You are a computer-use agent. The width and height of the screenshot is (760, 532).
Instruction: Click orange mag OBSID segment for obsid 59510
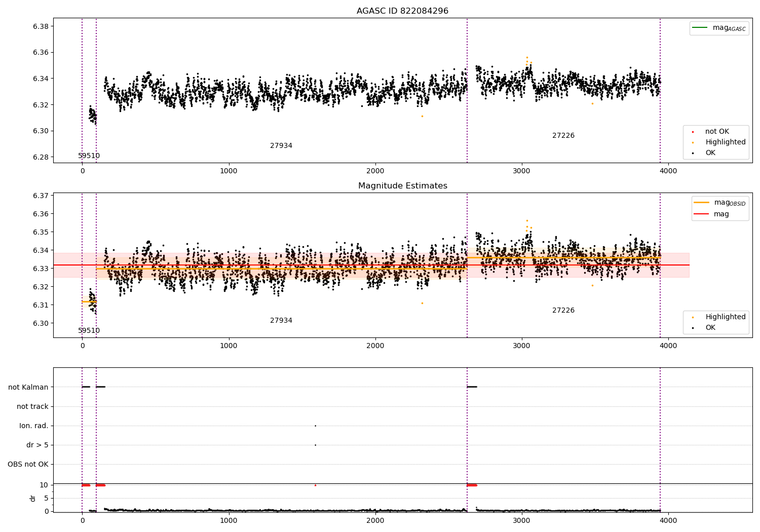pos(89,302)
